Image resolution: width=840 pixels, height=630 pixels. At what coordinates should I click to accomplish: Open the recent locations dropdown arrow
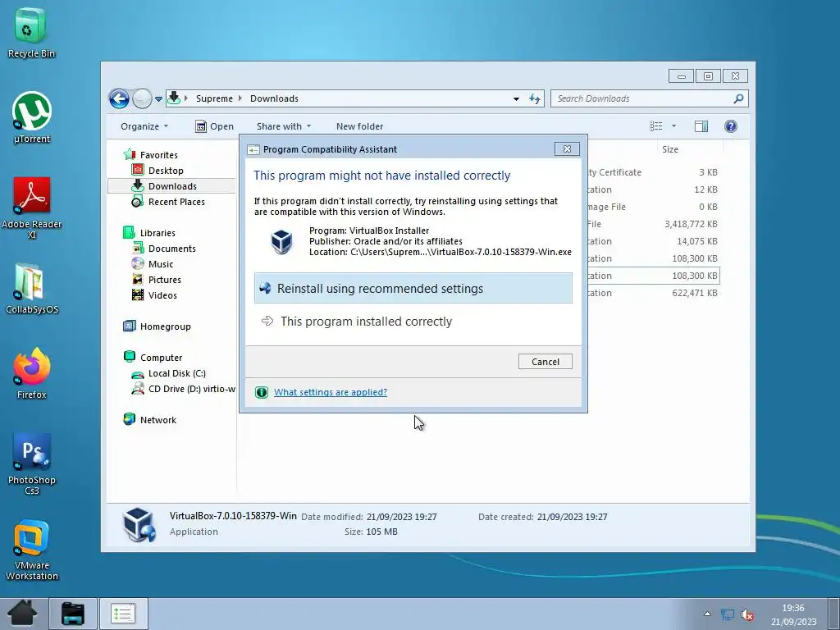pos(158,99)
